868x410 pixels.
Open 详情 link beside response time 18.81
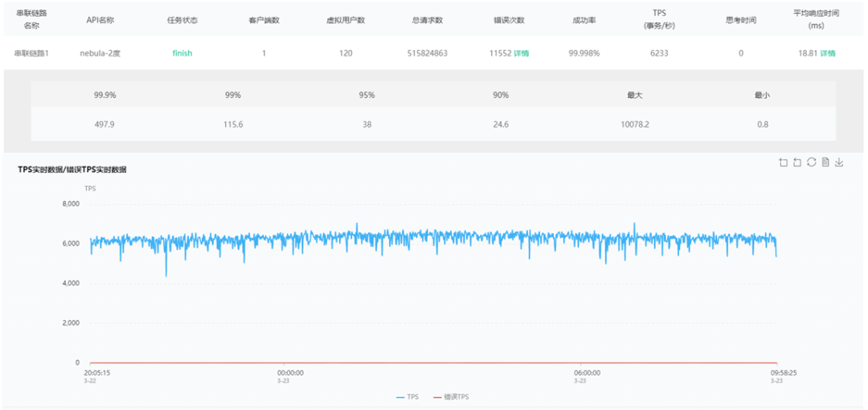tap(828, 54)
